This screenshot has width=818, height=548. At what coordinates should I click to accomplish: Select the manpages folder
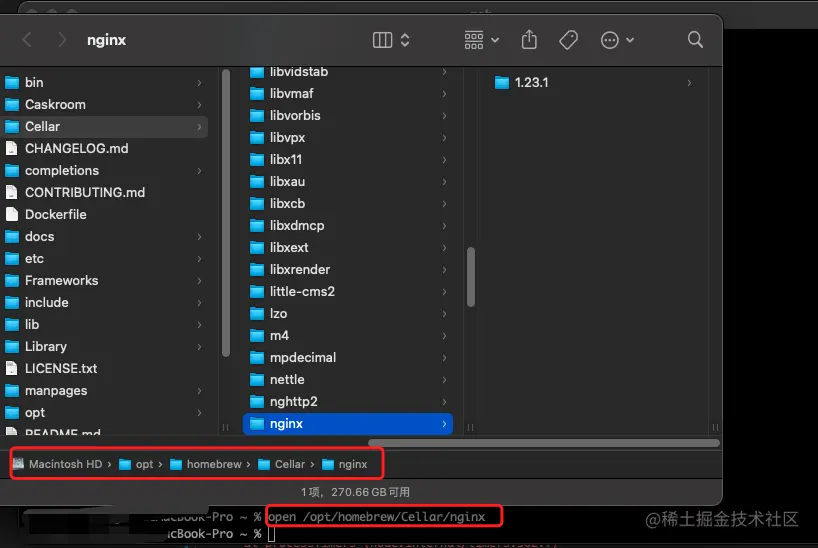pyautogui.click(x=104, y=390)
